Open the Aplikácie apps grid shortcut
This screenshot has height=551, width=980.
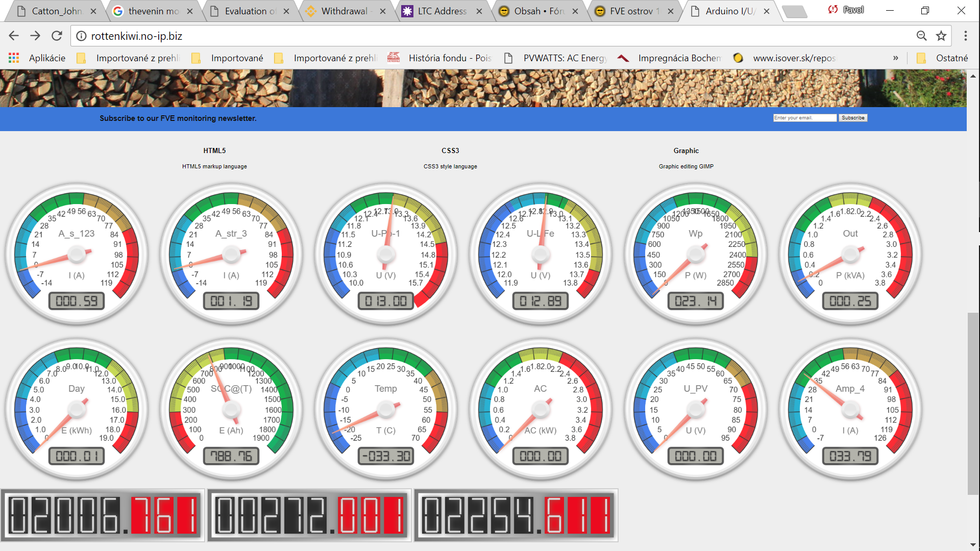point(37,58)
